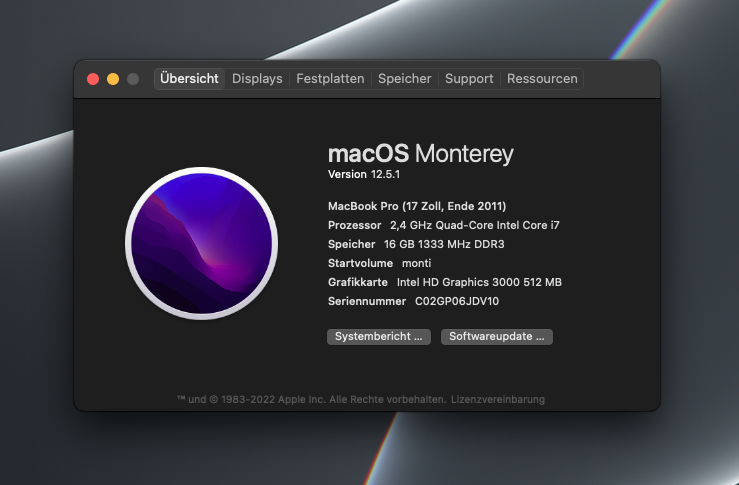Screen dimensions: 739x485
Task: Open the Lizenzvereinbarung link
Action: (498, 399)
